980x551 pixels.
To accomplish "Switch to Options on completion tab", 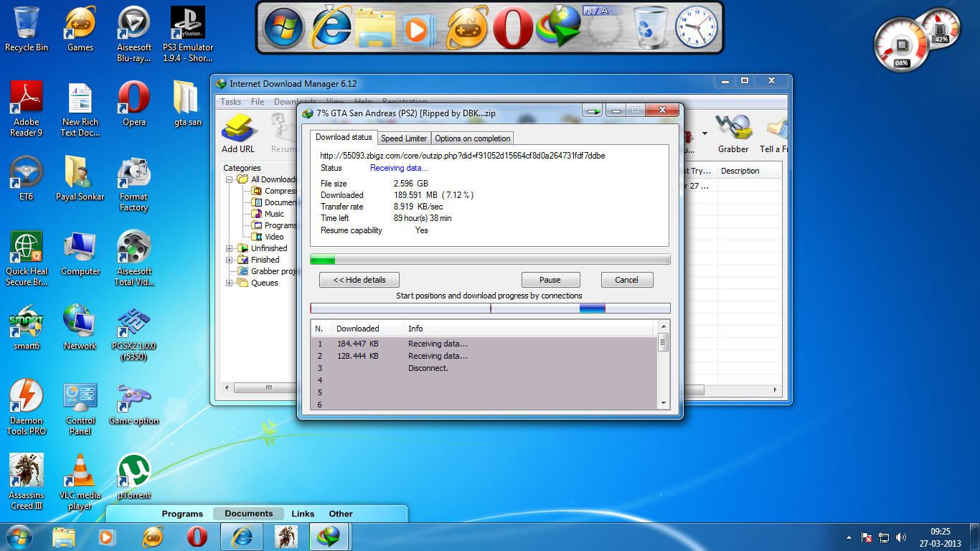I will click(473, 138).
